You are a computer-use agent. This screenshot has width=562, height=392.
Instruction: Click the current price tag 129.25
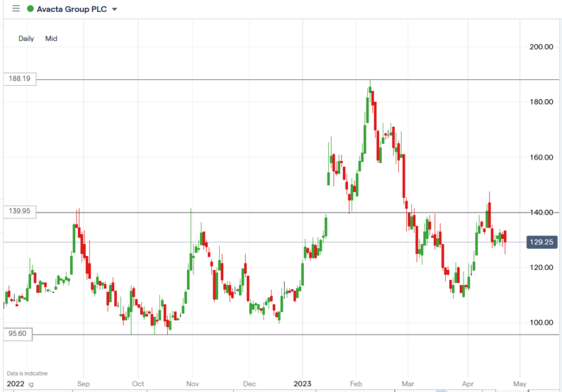[540, 242]
